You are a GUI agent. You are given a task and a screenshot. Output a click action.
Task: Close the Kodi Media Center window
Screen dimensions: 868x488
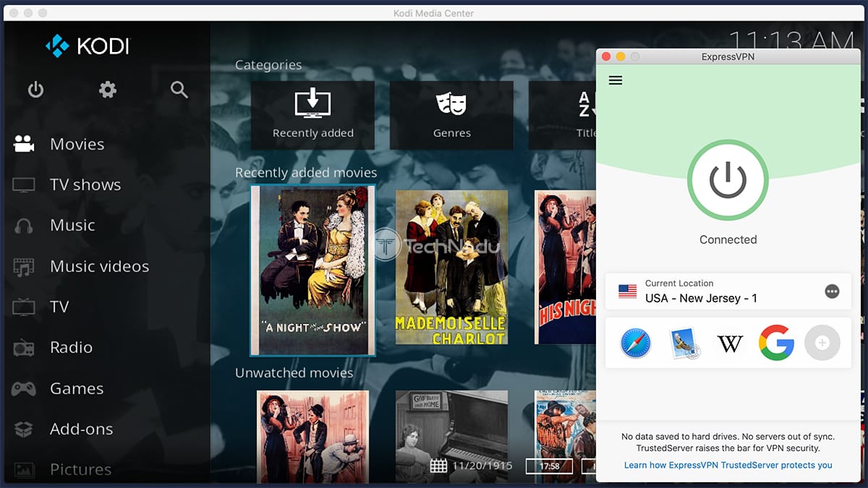click(14, 13)
